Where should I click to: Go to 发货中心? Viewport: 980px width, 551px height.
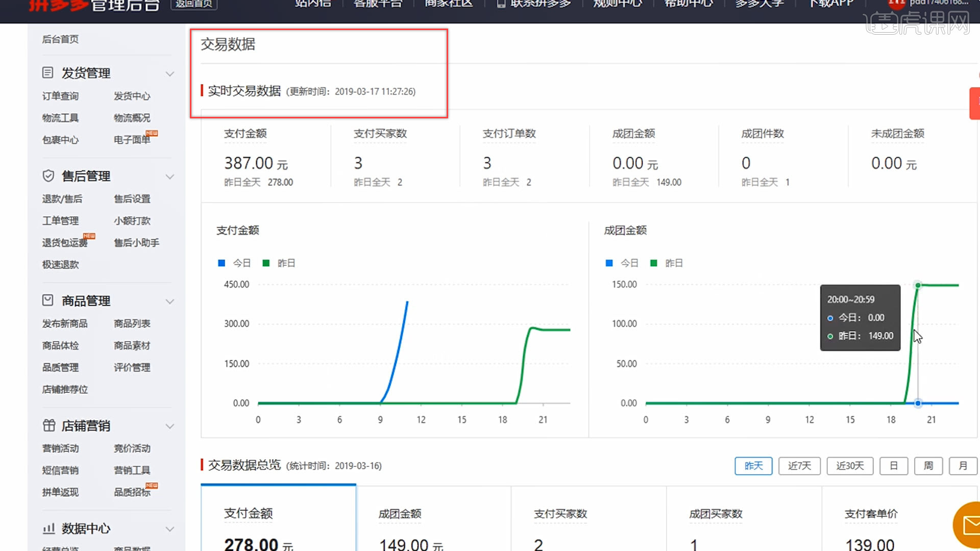click(x=132, y=96)
